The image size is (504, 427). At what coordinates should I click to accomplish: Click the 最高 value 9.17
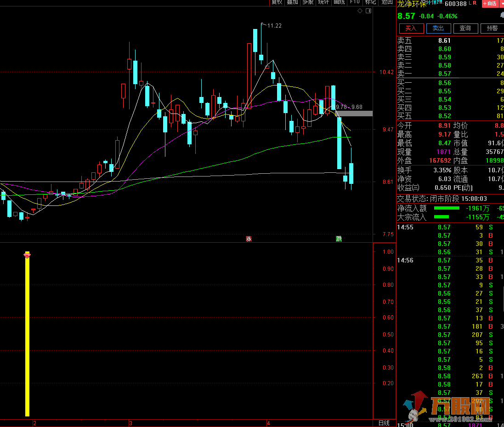pyautogui.click(x=445, y=134)
